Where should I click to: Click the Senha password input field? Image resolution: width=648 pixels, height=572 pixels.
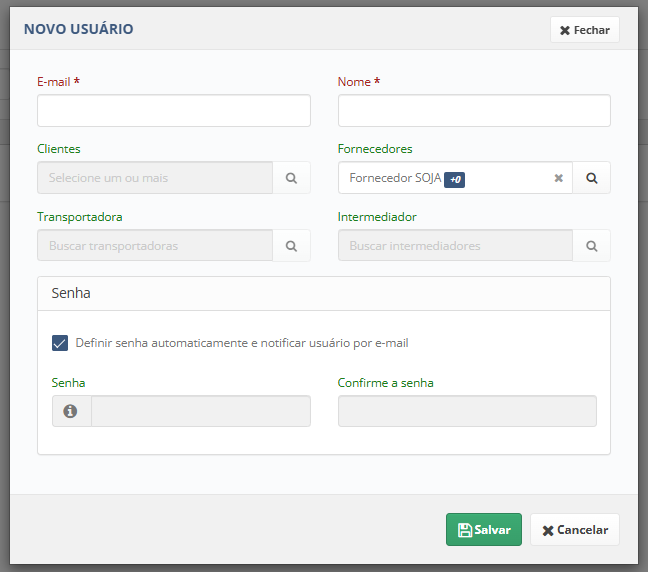pos(201,411)
